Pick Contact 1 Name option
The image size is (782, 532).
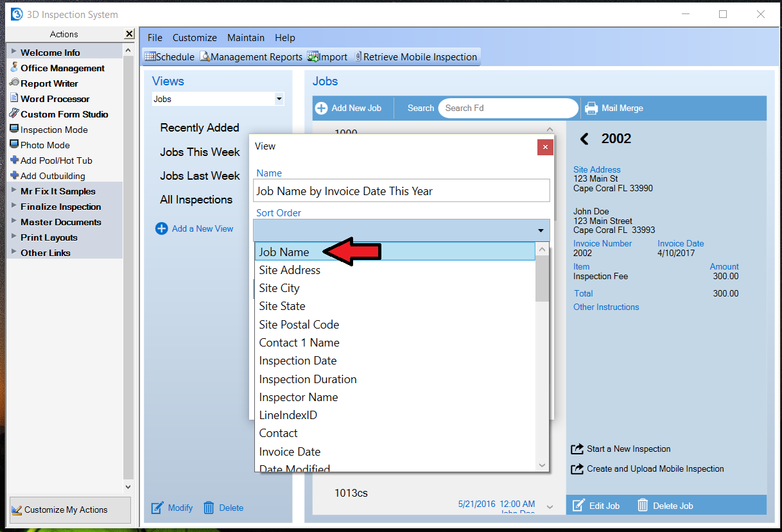(395, 343)
